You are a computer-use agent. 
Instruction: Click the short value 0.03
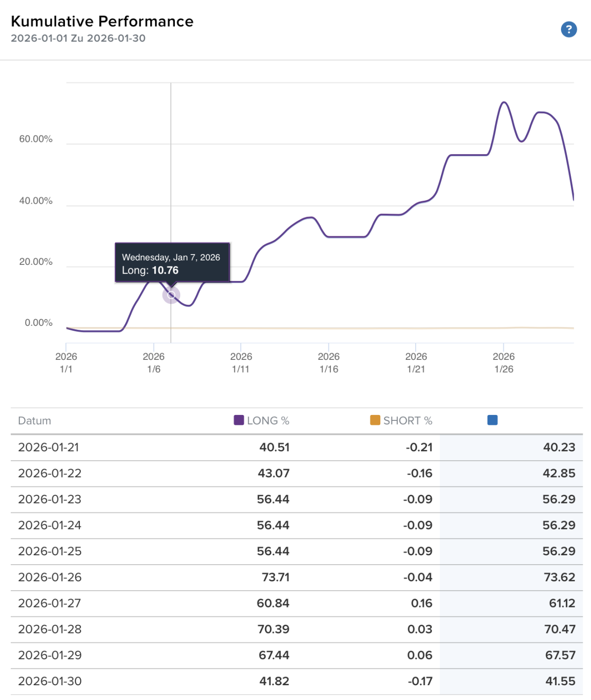pyautogui.click(x=420, y=630)
